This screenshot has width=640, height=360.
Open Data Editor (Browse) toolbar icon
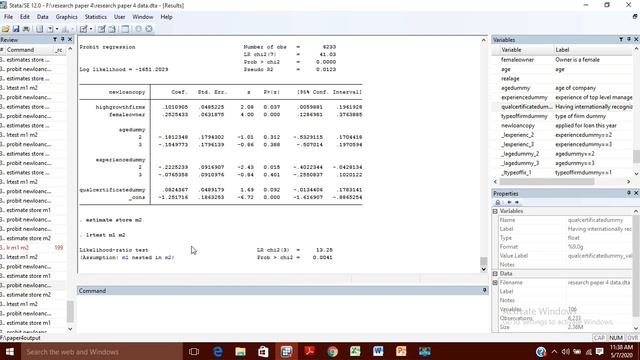tap(111, 29)
